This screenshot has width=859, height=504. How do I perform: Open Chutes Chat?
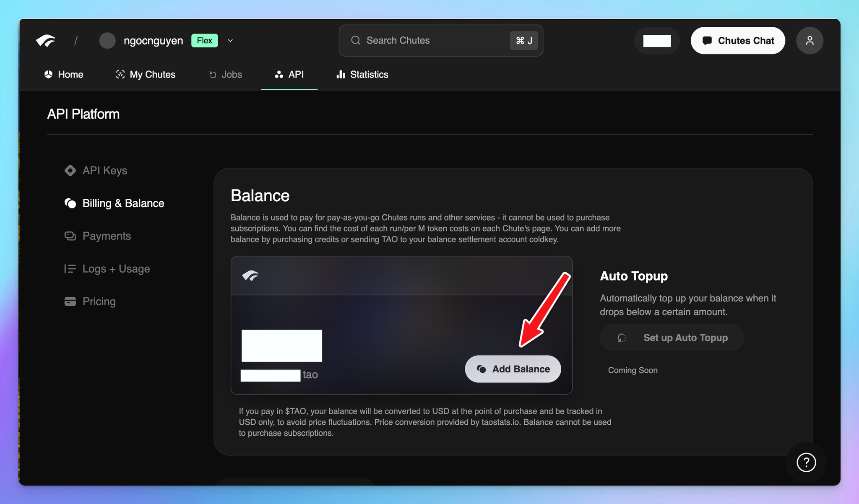[x=738, y=41]
